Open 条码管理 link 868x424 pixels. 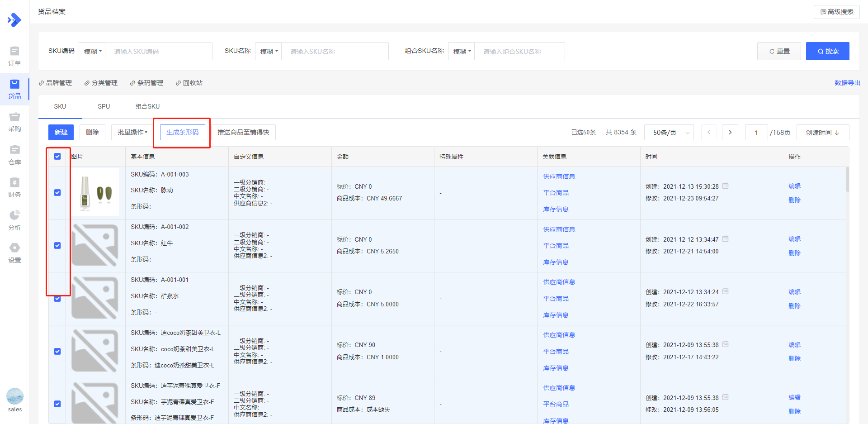click(x=146, y=83)
